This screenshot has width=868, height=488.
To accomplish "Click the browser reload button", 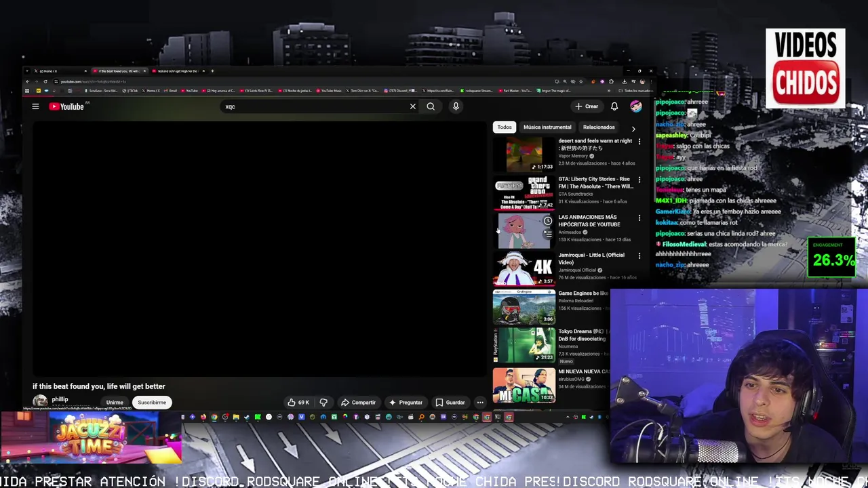I will (45, 82).
